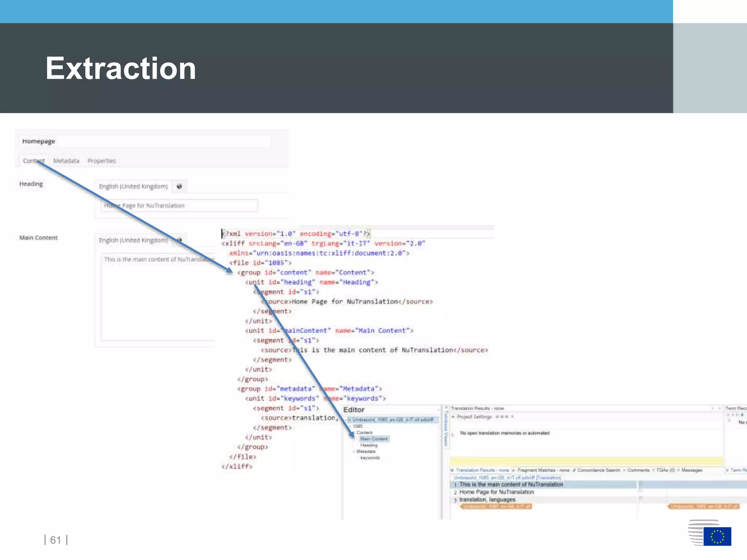Click globe icon beside Main Content language
The width and height of the screenshot is (747, 560).
179,240
